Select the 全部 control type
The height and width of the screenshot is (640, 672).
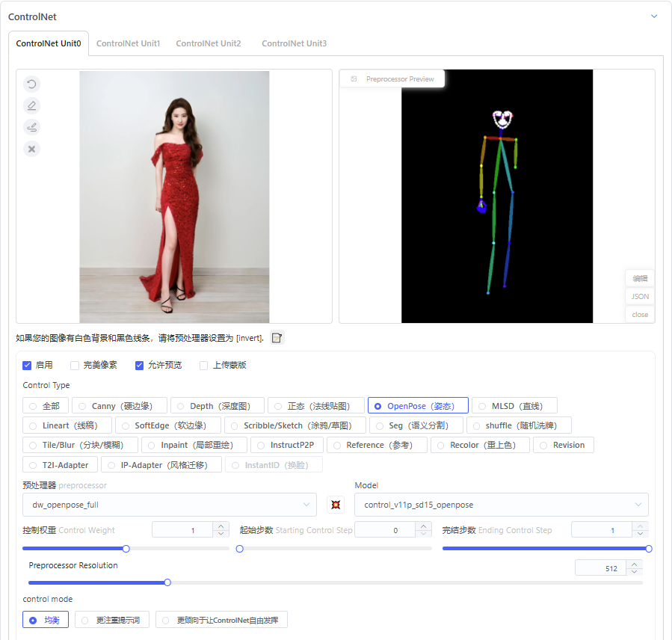click(x=46, y=406)
